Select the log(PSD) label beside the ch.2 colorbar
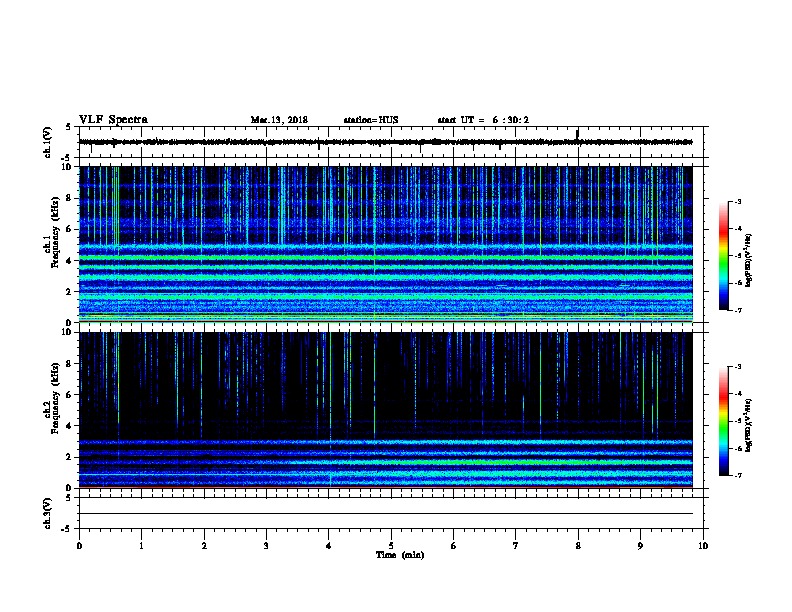 (x=748, y=425)
